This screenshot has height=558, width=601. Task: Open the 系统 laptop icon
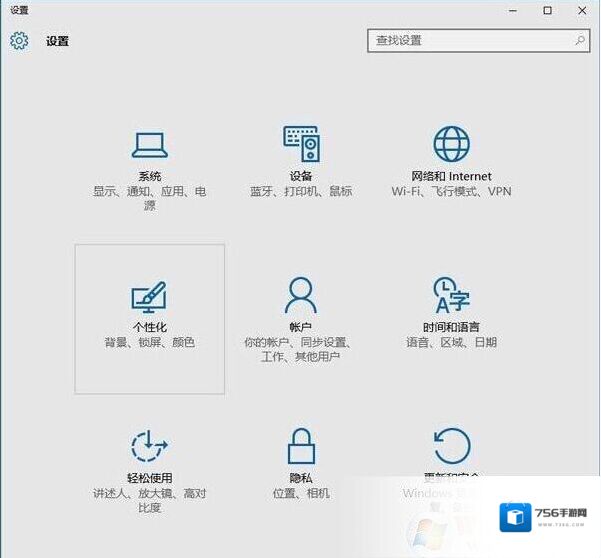point(150,145)
